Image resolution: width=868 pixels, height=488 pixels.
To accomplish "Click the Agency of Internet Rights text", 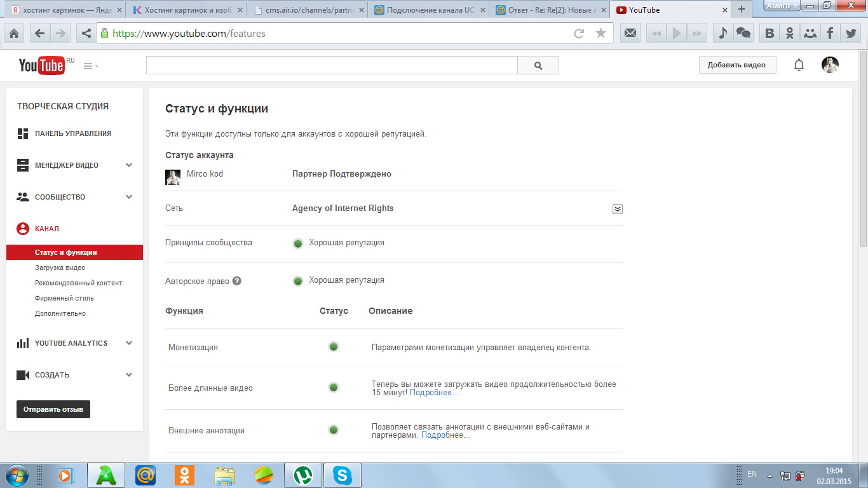I will pos(342,208).
